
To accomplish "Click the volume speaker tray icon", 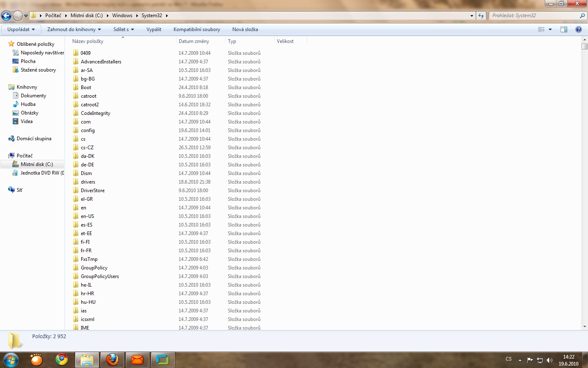I will pos(550,360).
